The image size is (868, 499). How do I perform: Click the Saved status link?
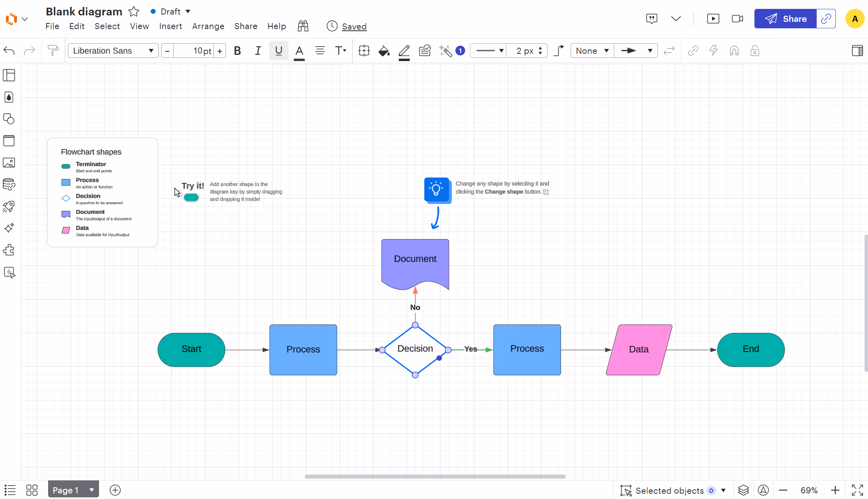coord(354,27)
